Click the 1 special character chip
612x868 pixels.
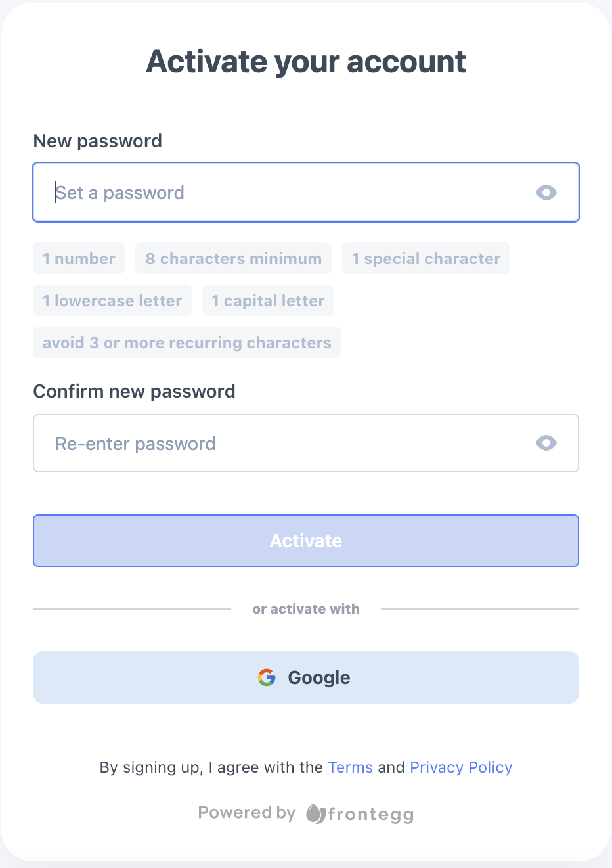coord(426,259)
